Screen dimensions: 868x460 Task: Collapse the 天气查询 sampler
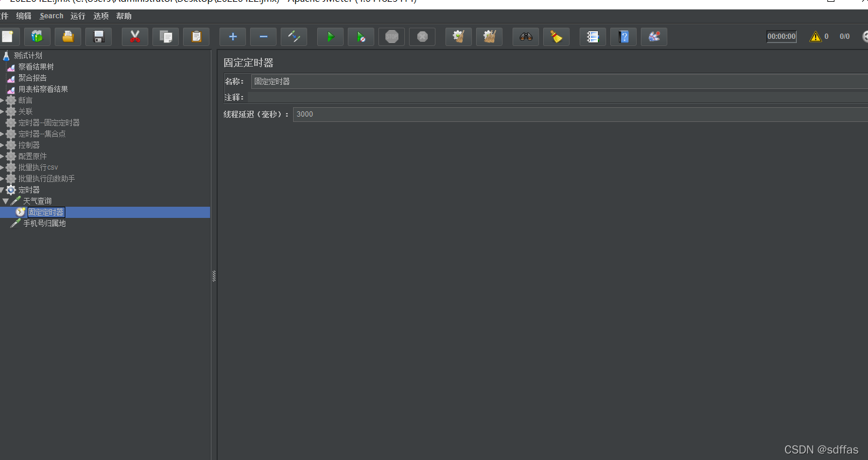[6, 201]
